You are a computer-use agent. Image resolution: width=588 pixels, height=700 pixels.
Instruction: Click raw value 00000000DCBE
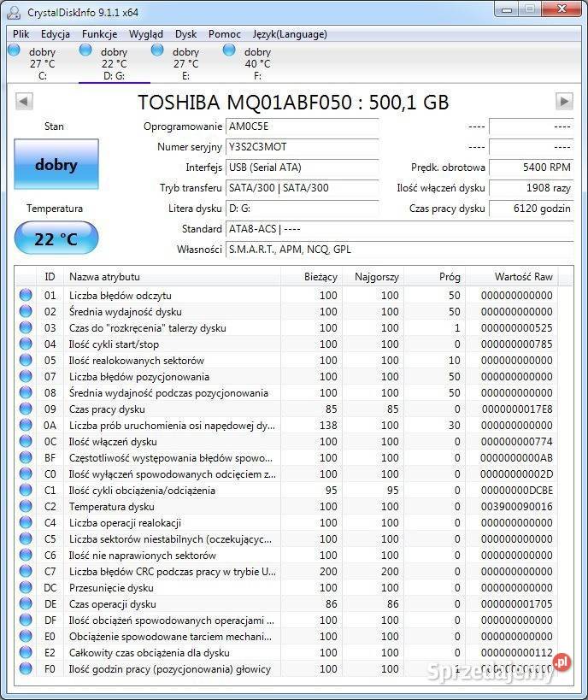click(x=517, y=491)
